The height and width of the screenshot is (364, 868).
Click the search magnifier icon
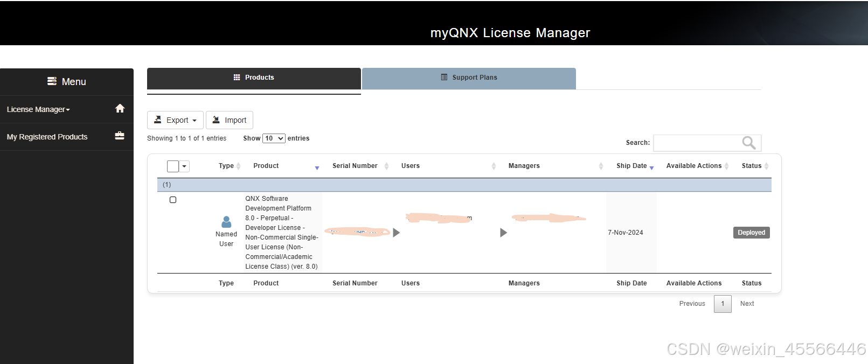point(749,143)
